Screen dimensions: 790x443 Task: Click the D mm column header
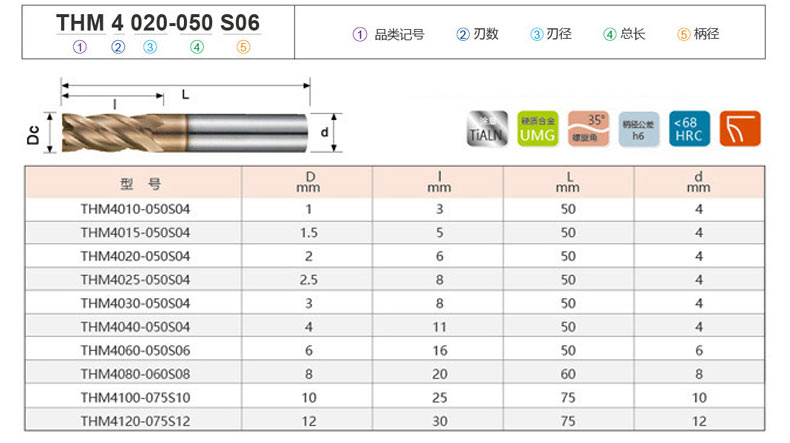coord(309,183)
